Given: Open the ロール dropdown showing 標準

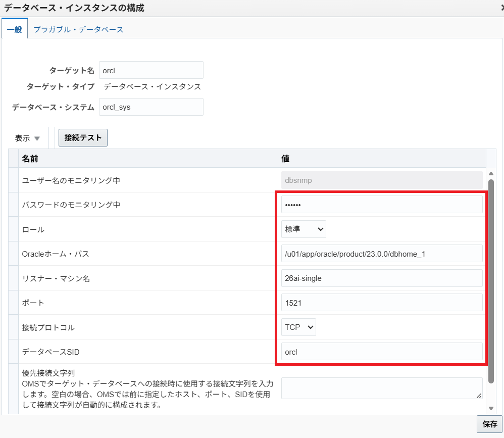Looking at the screenshot, I should [304, 229].
